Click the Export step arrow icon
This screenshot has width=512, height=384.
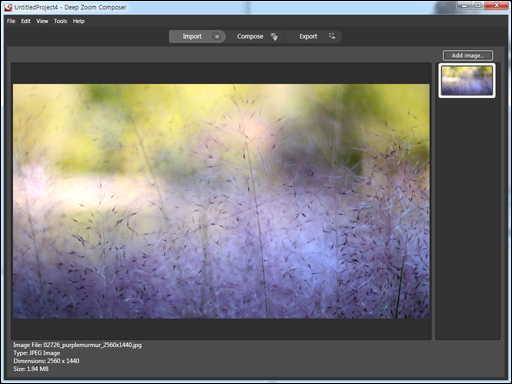332,36
